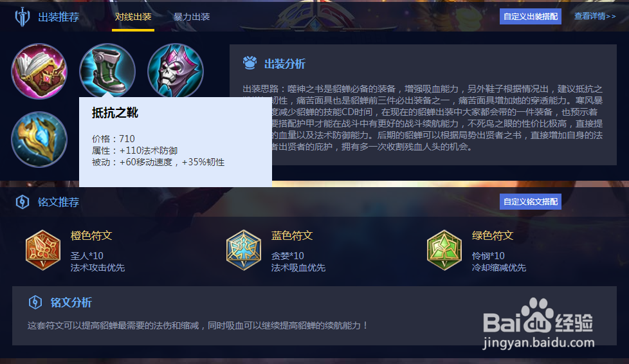Click the 橙色符文 heading text
The image size is (629, 364).
click(x=91, y=235)
